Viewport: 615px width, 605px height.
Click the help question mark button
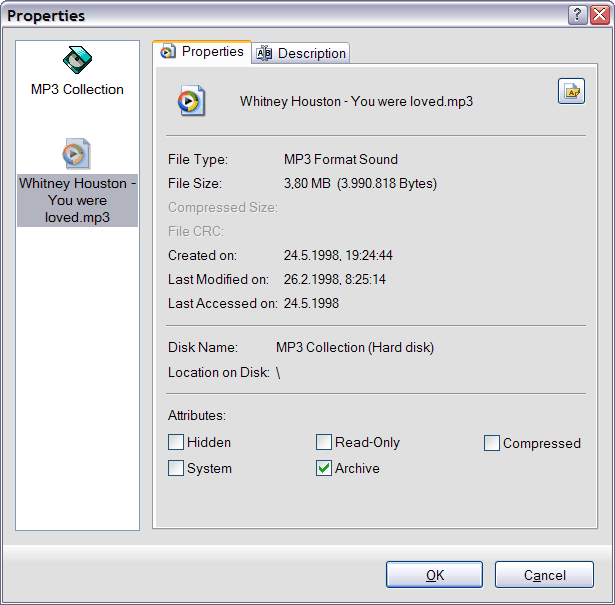577,15
